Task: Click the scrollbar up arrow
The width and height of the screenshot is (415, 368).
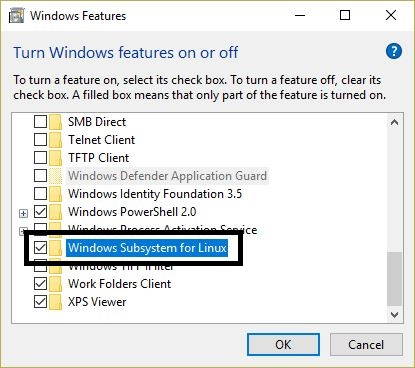Action: tap(395, 122)
